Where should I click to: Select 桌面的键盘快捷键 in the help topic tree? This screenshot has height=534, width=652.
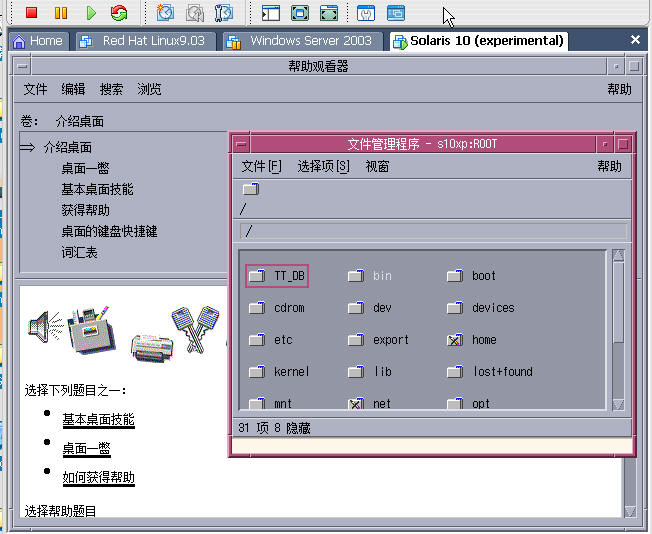[109, 231]
